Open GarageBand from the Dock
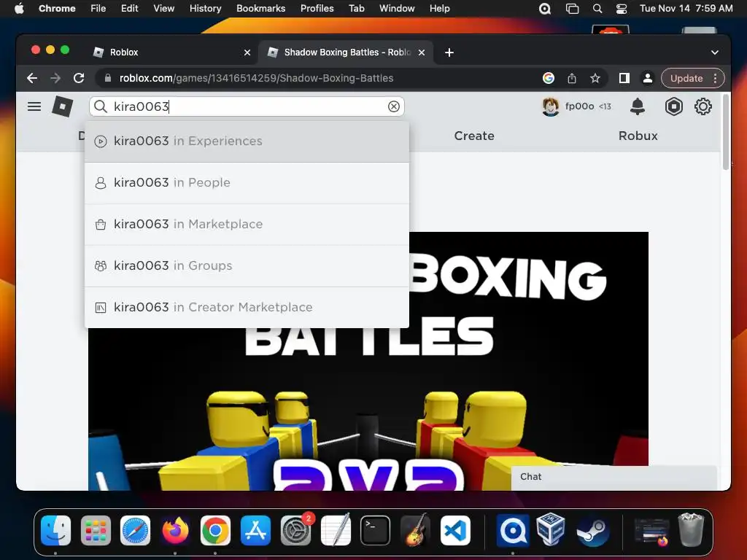This screenshot has width=747, height=560. click(x=415, y=529)
